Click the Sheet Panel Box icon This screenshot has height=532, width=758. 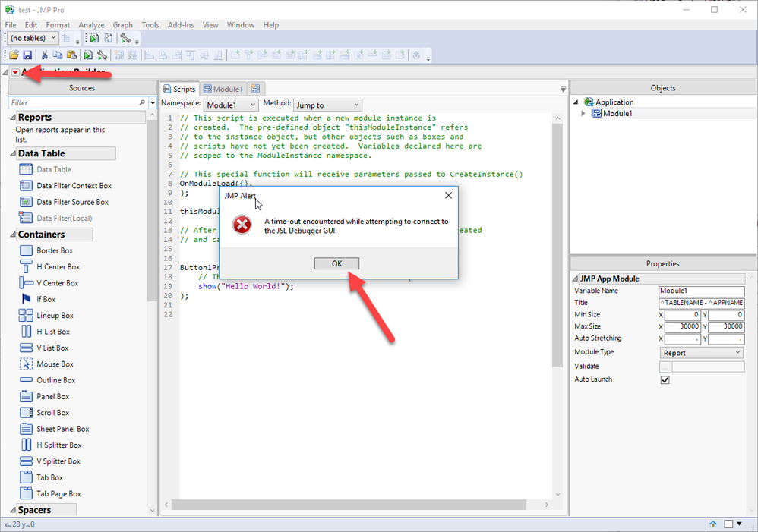coord(26,429)
